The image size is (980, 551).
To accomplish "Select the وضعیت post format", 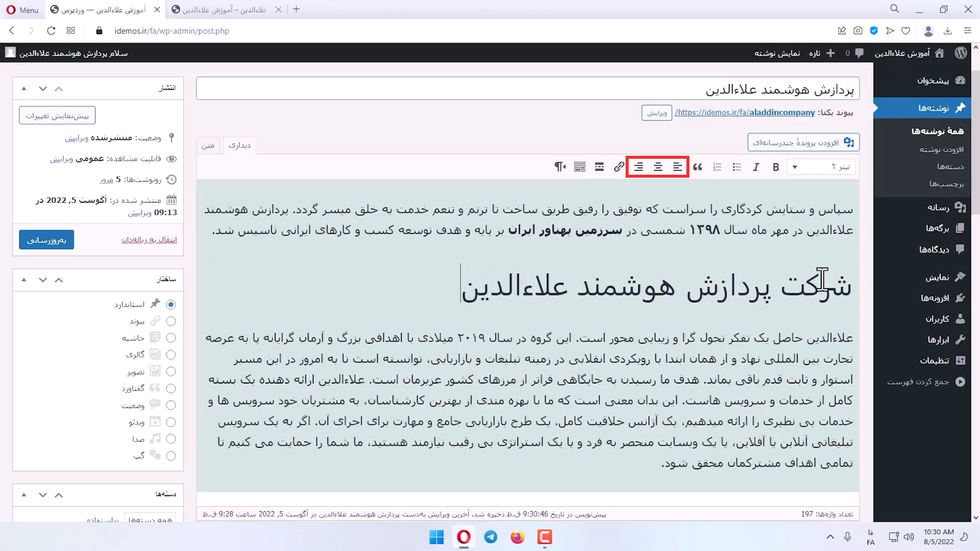I will coord(171,405).
